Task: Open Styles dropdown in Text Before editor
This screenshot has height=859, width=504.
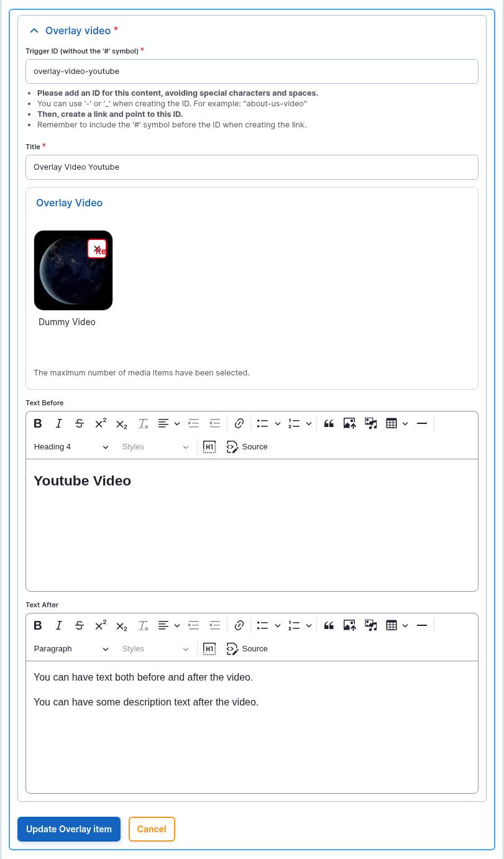Action: pyautogui.click(x=155, y=447)
